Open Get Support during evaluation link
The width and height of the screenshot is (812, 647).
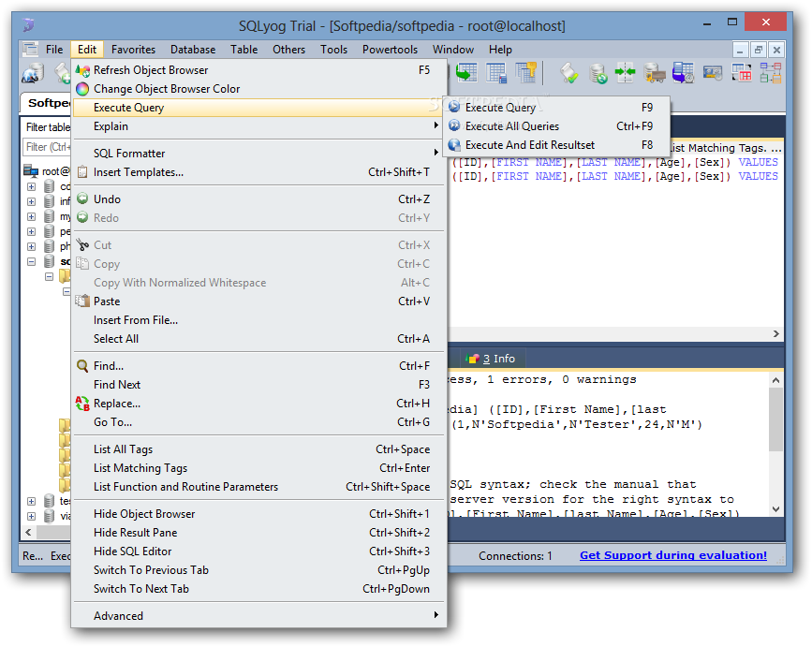[672, 555]
